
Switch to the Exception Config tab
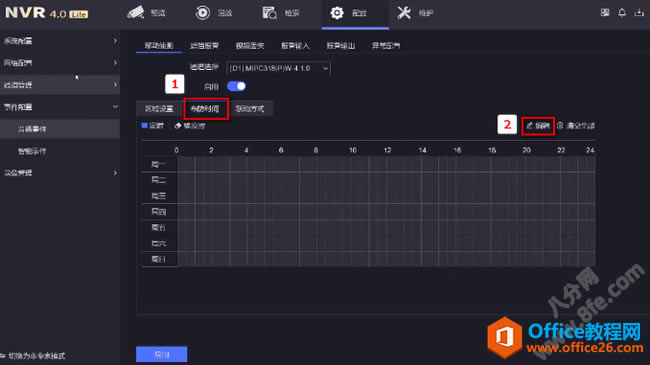386,46
